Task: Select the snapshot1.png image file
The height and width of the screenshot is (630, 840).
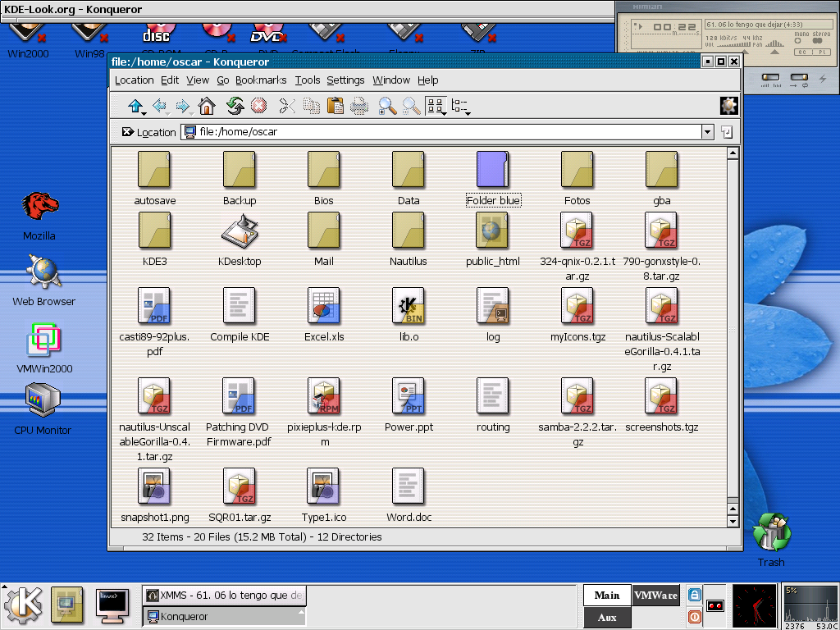Action: (x=154, y=486)
